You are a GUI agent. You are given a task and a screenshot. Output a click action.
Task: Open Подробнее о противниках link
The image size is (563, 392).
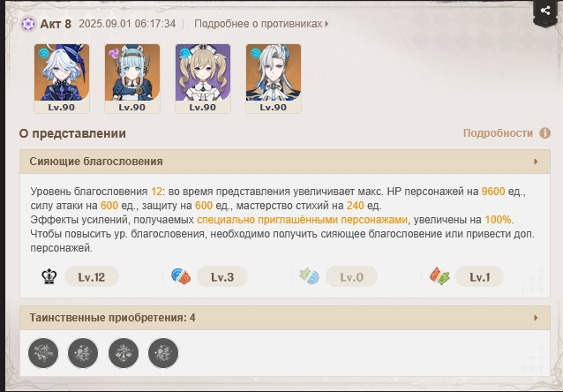pos(261,24)
